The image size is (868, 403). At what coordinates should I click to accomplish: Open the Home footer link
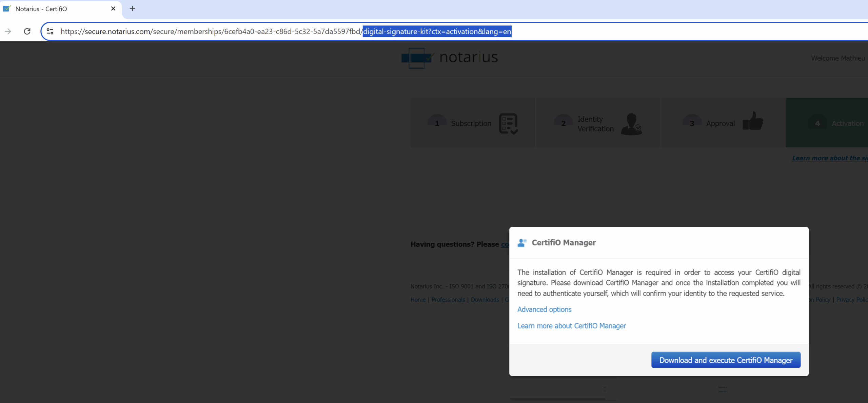[x=418, y=300]
